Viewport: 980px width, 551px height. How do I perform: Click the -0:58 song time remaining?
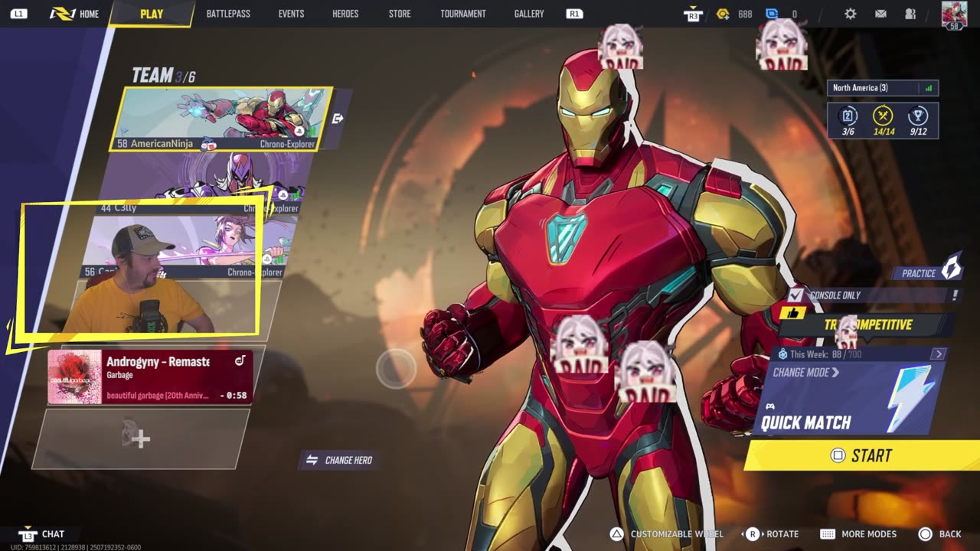tap(233, 396)
